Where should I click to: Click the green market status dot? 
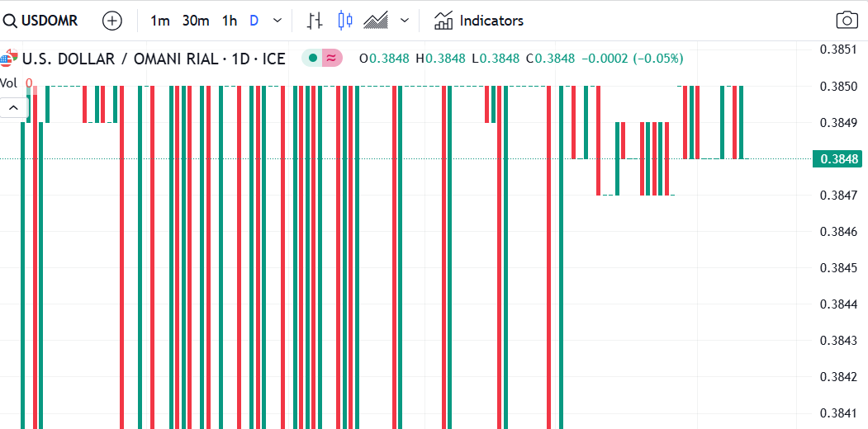pyautogui.click(x=313, y=58)
